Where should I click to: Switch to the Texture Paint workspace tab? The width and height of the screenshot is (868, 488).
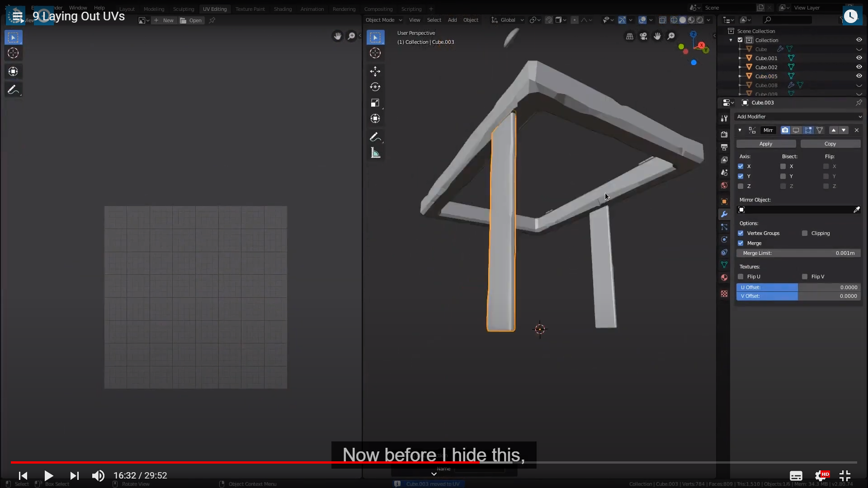tap(250, 9)
